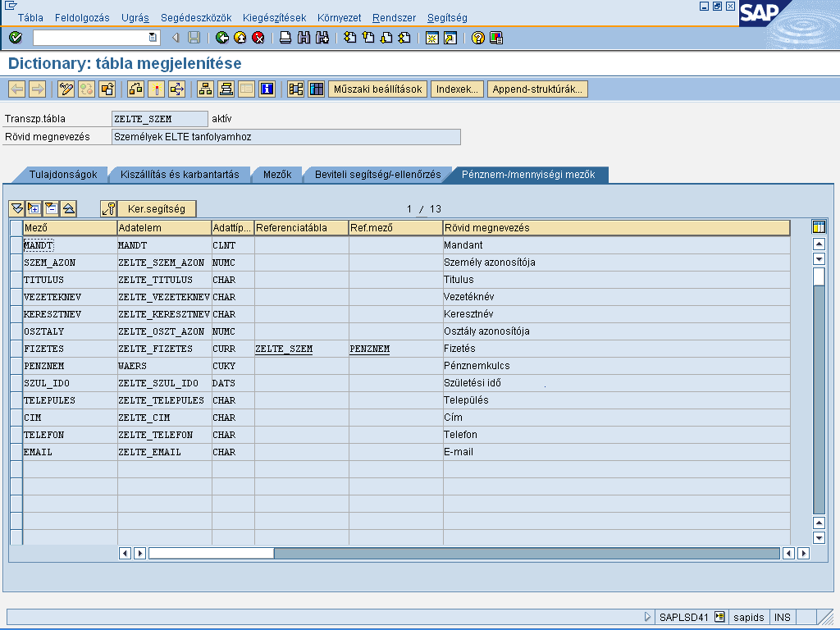The width and height of the screenshot is (840, 630).
Task: Click the Create New Session icon
Action: tap(431, 38)
